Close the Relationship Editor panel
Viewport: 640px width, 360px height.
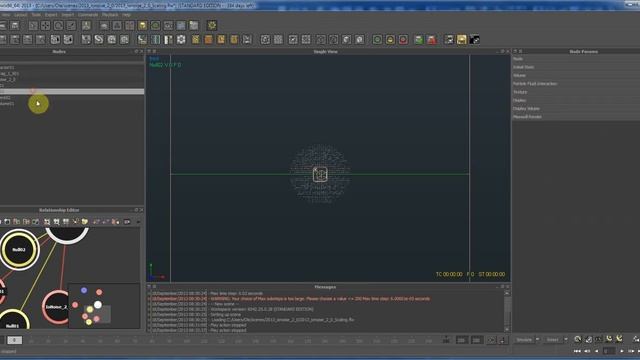point(142,210)
